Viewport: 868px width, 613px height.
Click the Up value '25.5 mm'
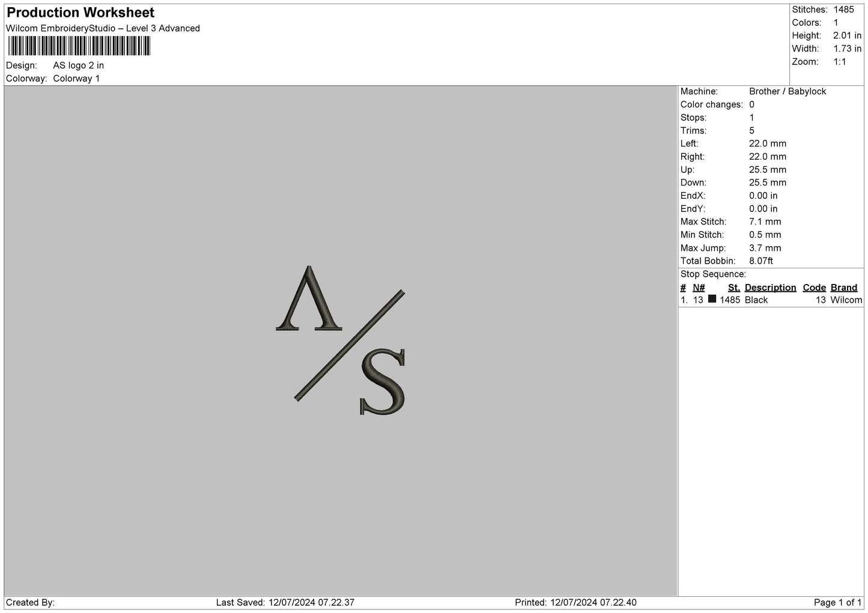768,170
